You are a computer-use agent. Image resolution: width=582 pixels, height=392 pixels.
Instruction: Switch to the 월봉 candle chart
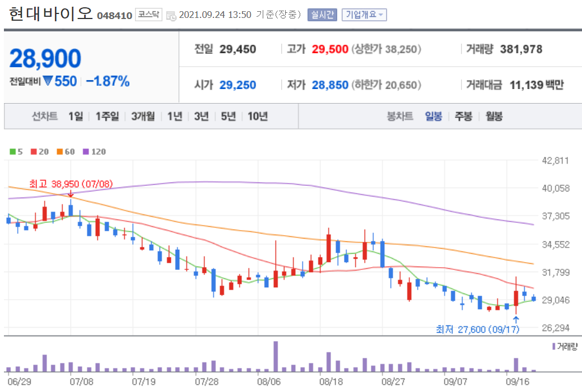click(x=494, y=116)
